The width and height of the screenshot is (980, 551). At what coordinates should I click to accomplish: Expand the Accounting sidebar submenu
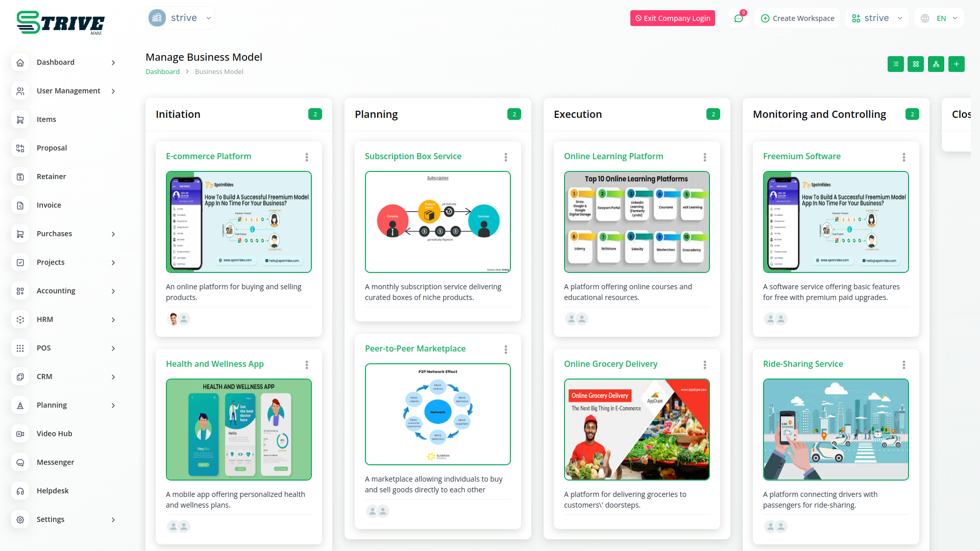coord(113,291)
